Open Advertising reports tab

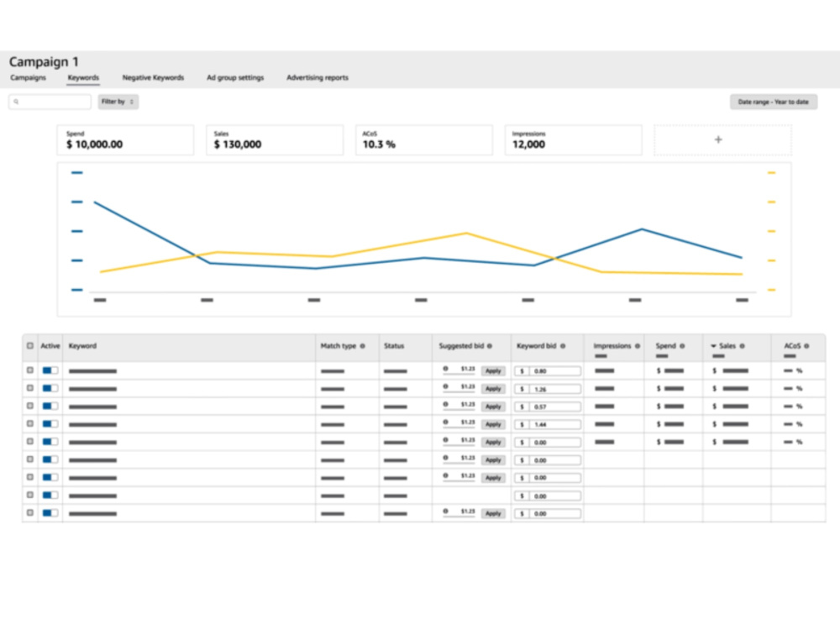318,77
